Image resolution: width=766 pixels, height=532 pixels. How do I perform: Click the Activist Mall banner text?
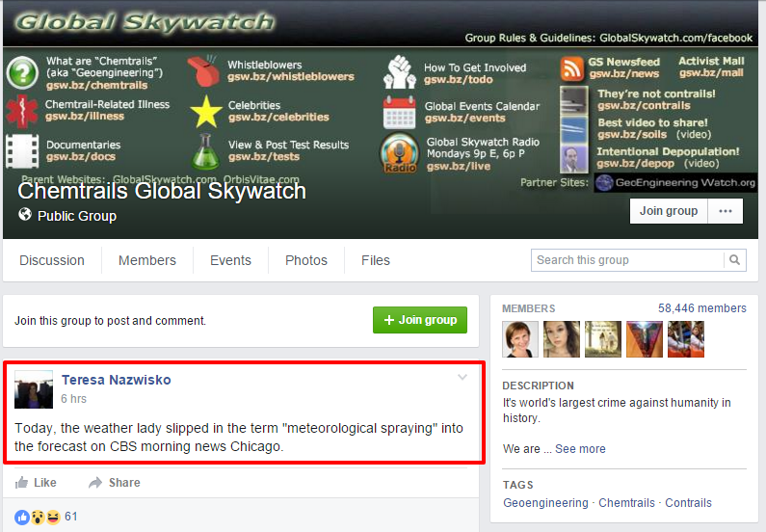tap(711, 61)
